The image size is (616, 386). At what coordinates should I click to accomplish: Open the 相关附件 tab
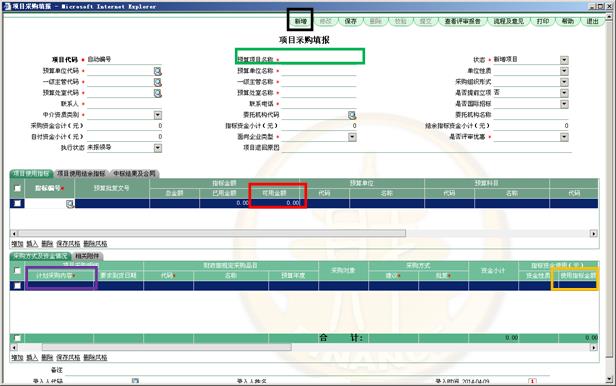click(x=87, y=256)
